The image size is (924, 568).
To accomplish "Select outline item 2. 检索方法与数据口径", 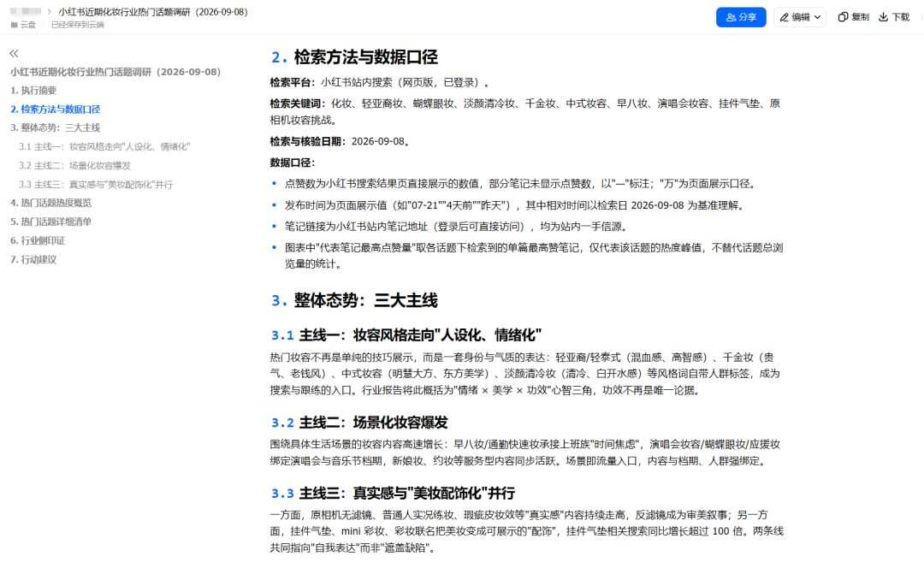I will pyautogui.click(x=55, y=109).
